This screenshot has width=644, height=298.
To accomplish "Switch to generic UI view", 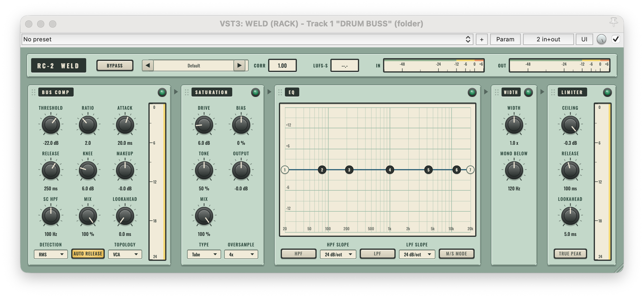I will click(x=584, y=39).
